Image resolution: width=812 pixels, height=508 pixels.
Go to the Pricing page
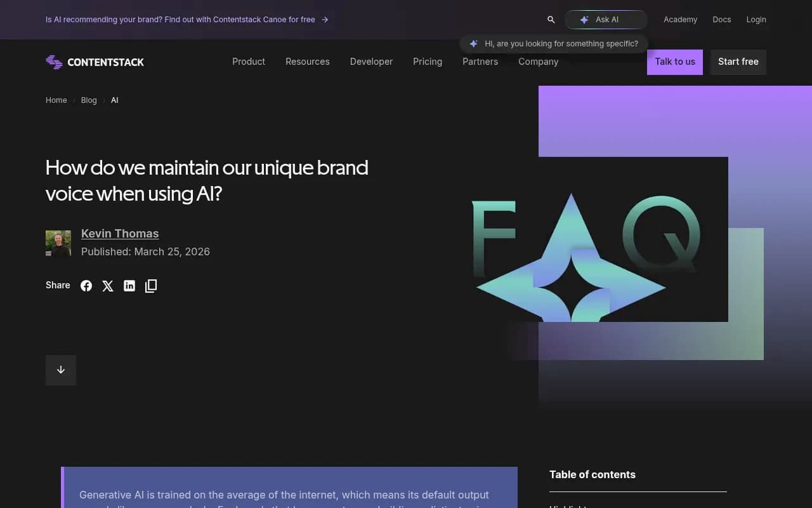pyautogui.click(x=428, y=62)
